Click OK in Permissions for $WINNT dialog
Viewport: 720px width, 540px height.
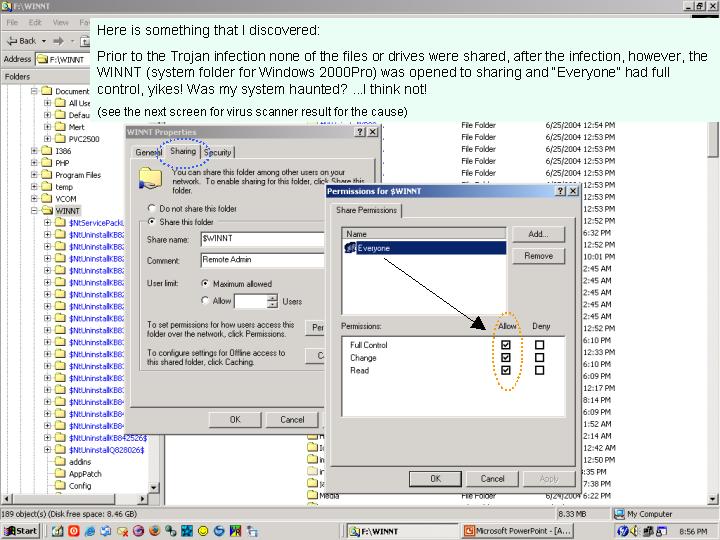coord(435,478)
